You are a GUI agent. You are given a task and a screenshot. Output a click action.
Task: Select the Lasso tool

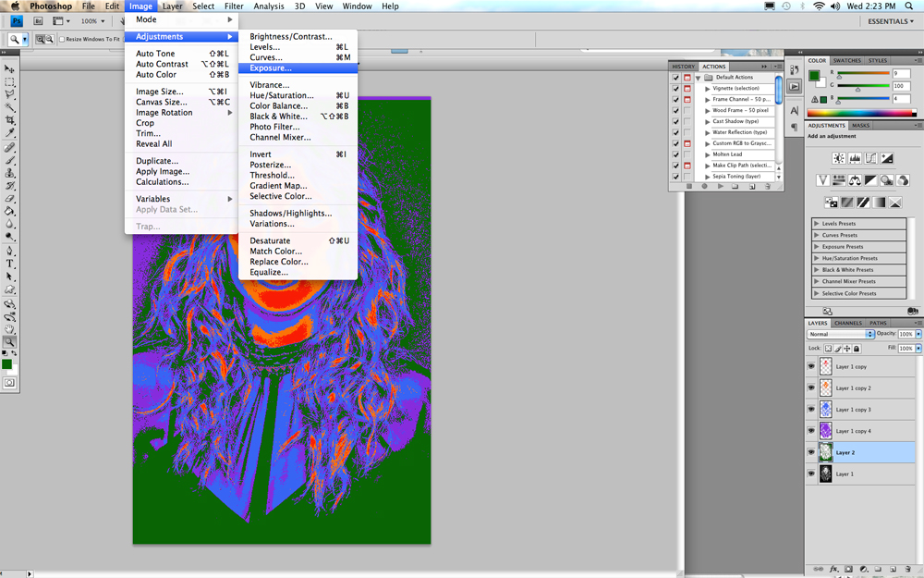click(x=9, y=94)
